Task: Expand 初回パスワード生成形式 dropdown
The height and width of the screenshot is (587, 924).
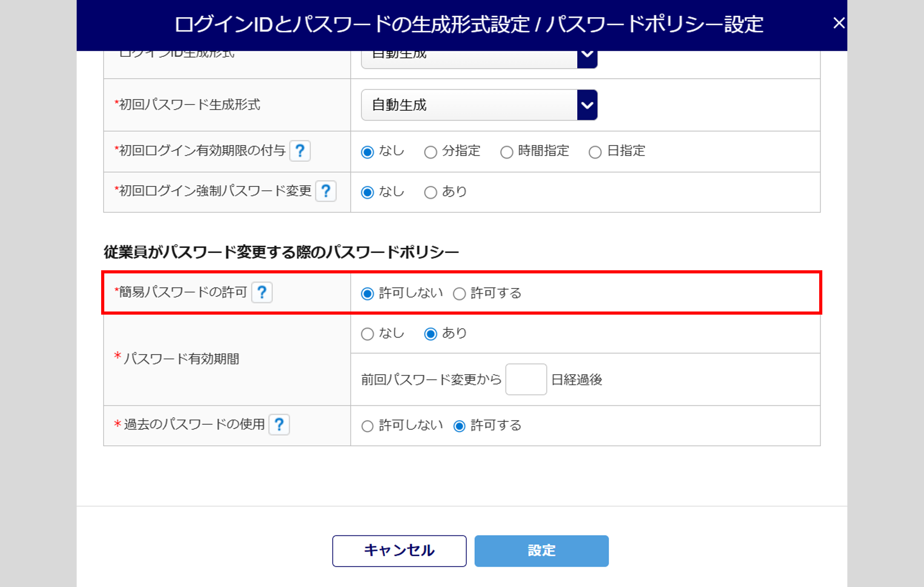Action: (587, 105)
